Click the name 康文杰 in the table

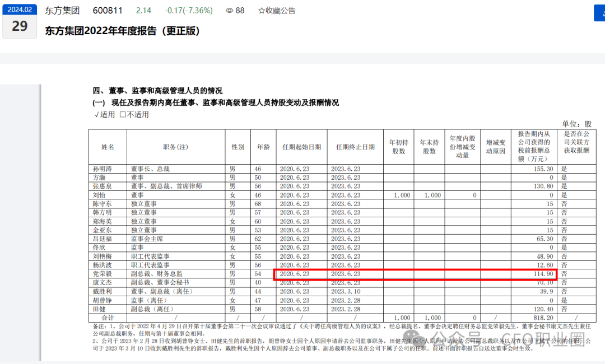click(103, 283)
